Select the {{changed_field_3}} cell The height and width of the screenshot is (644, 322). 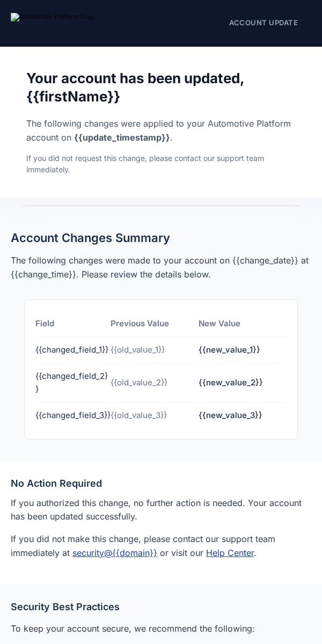73,415
